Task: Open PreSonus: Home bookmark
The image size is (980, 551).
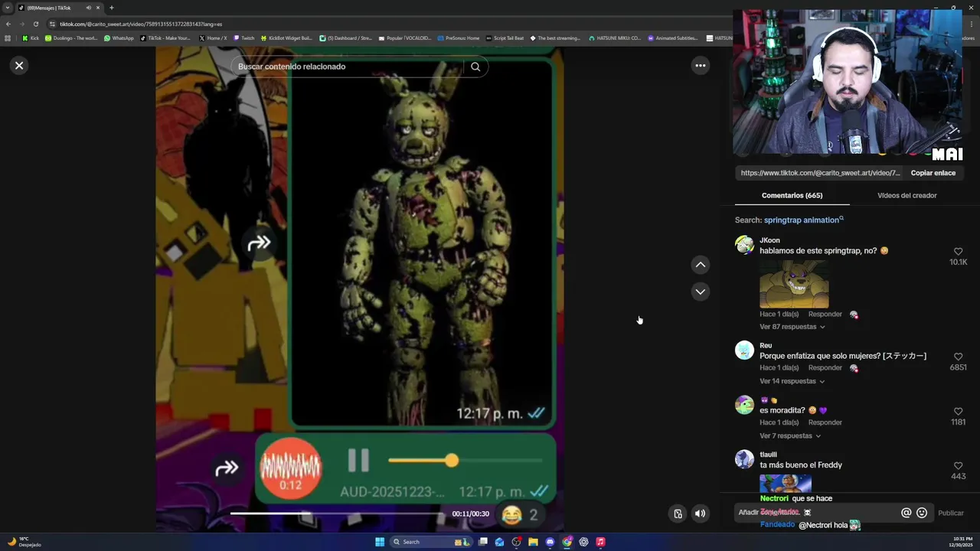Action: [459, 37]
